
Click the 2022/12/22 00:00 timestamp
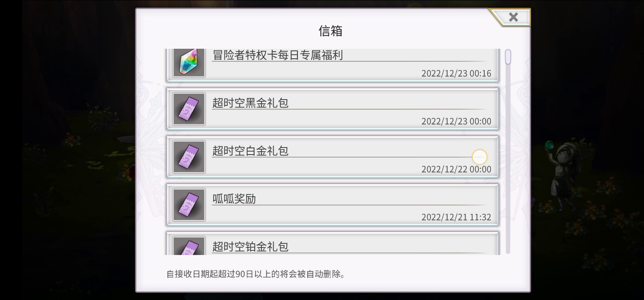pyautogui.click(x=456, y=169)
